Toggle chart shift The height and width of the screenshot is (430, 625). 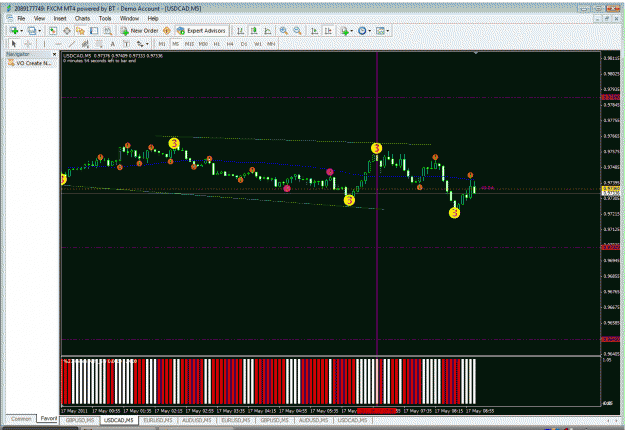coord(328,31)
